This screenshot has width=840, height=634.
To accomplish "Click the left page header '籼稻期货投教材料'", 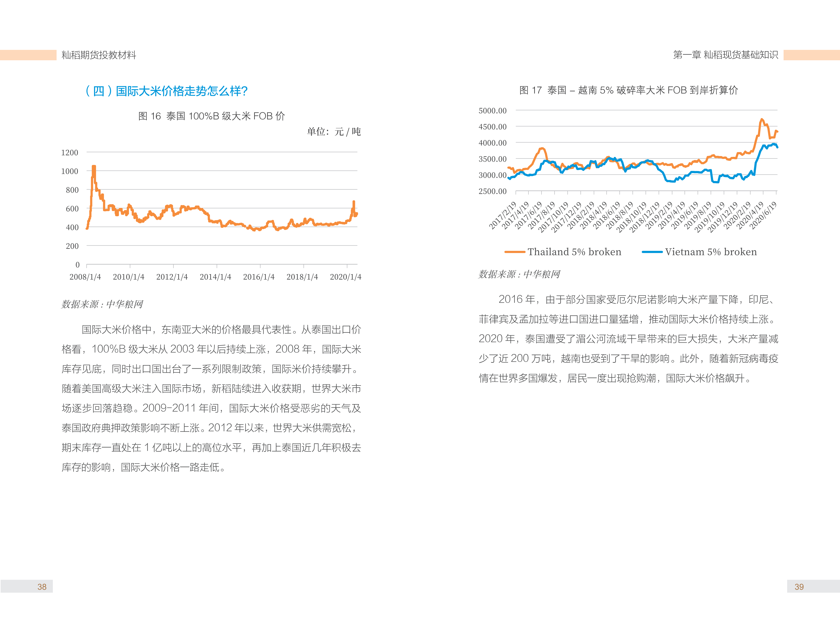I will click(99, 55).
